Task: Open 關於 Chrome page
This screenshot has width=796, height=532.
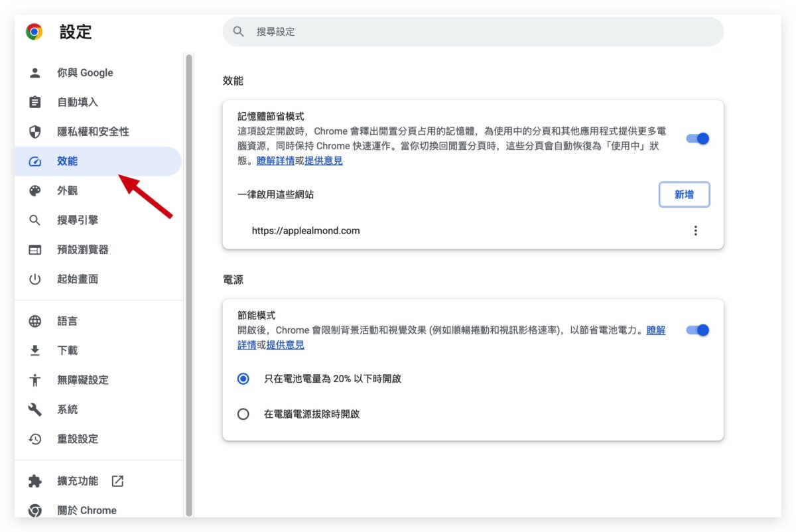Action: 98,511
